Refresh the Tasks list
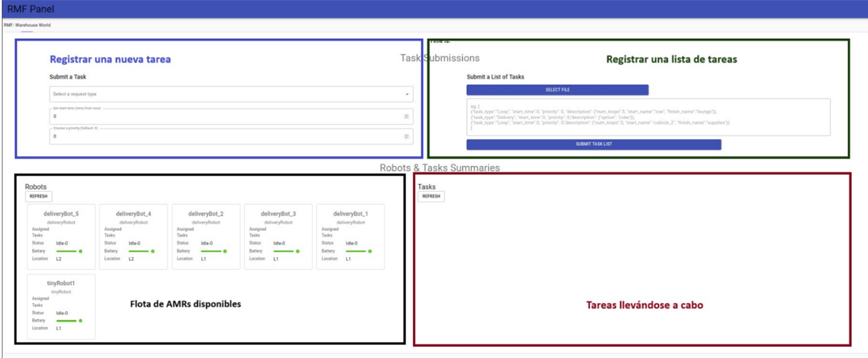 (x=431, y=196)
